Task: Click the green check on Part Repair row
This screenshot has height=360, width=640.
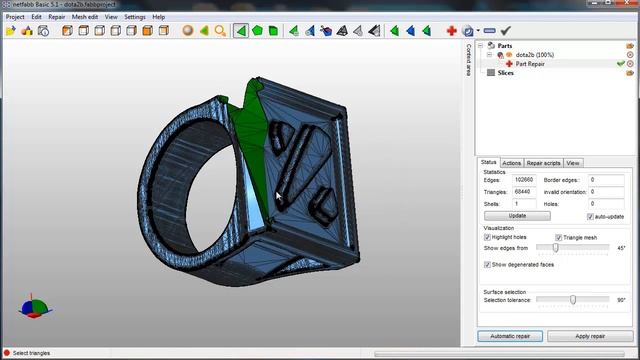Action: point(621,64)
